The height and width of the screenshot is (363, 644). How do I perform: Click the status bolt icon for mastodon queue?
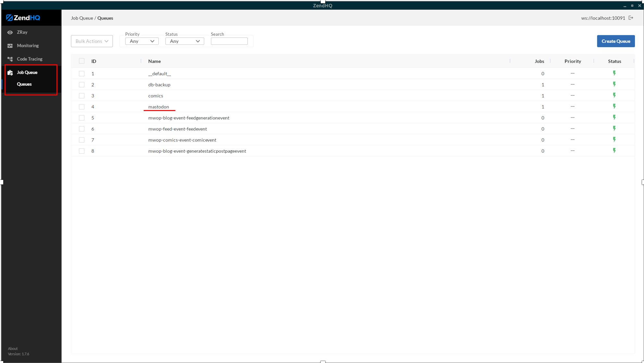click(x=614, y=106)
